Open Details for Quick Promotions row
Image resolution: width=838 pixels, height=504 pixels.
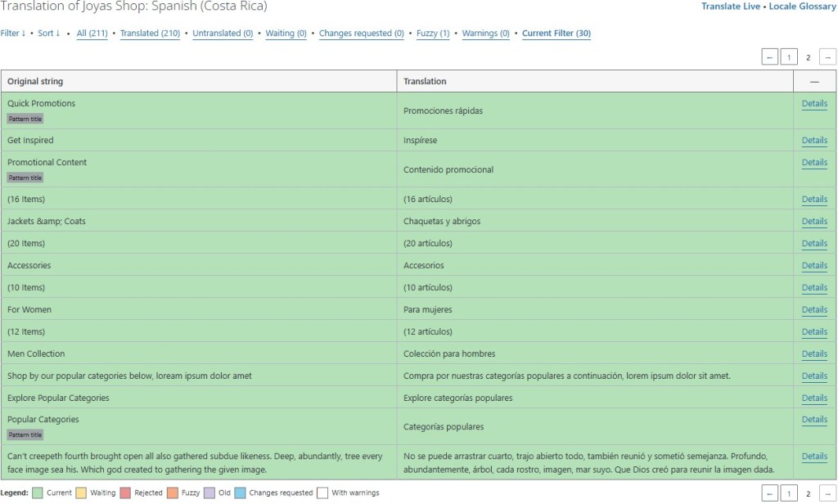tap(813, 104)
